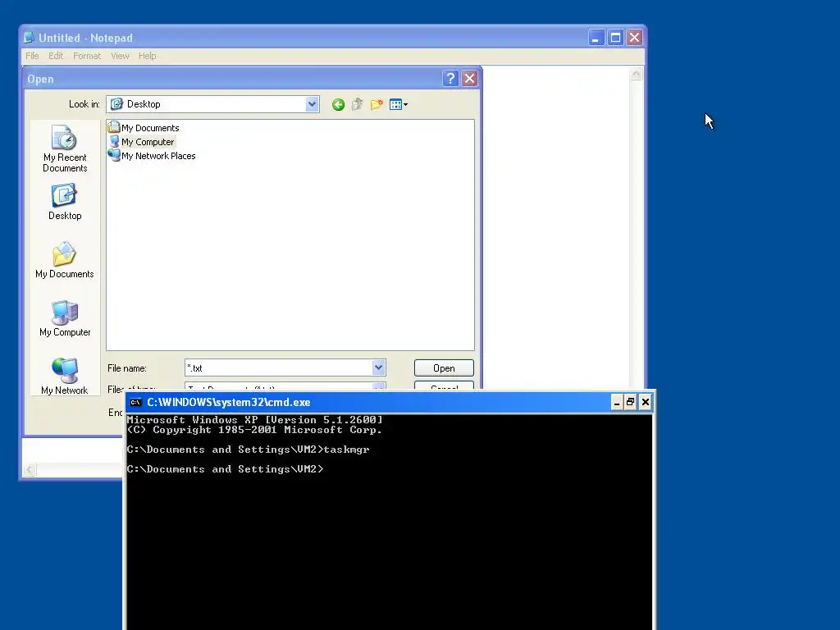Go up one folder level icon
The width and height of the screenshot is (840, 630).
(358, 104)
